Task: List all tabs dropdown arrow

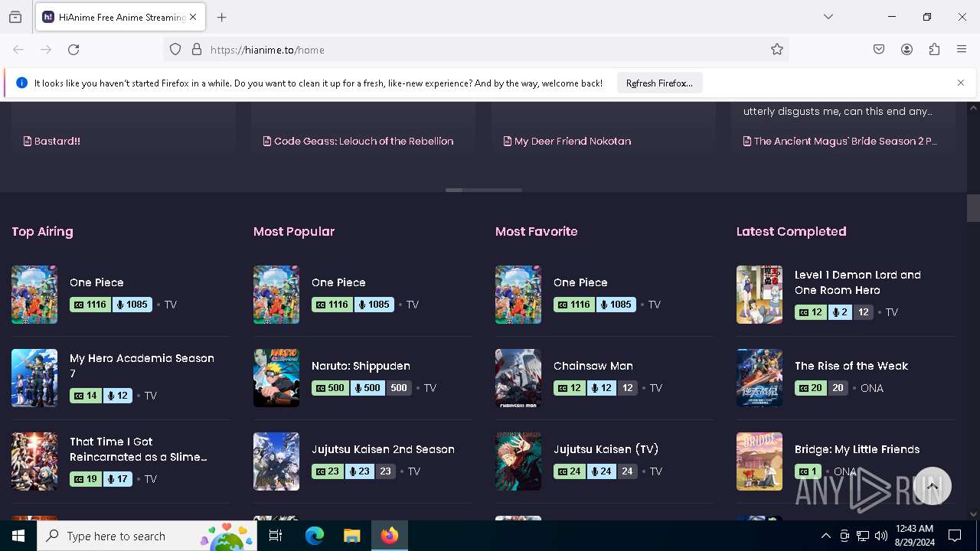Action: point(828,17)
